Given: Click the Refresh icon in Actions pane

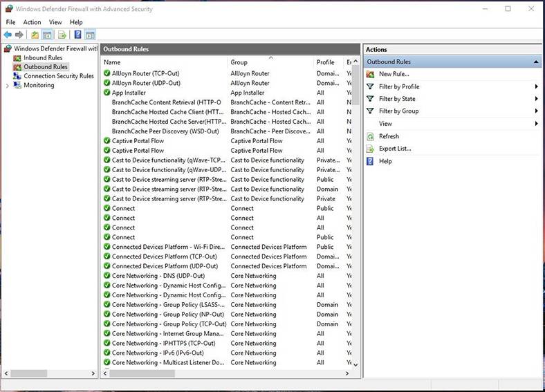Looking at the screenshot, I should [x=371, y=136].
